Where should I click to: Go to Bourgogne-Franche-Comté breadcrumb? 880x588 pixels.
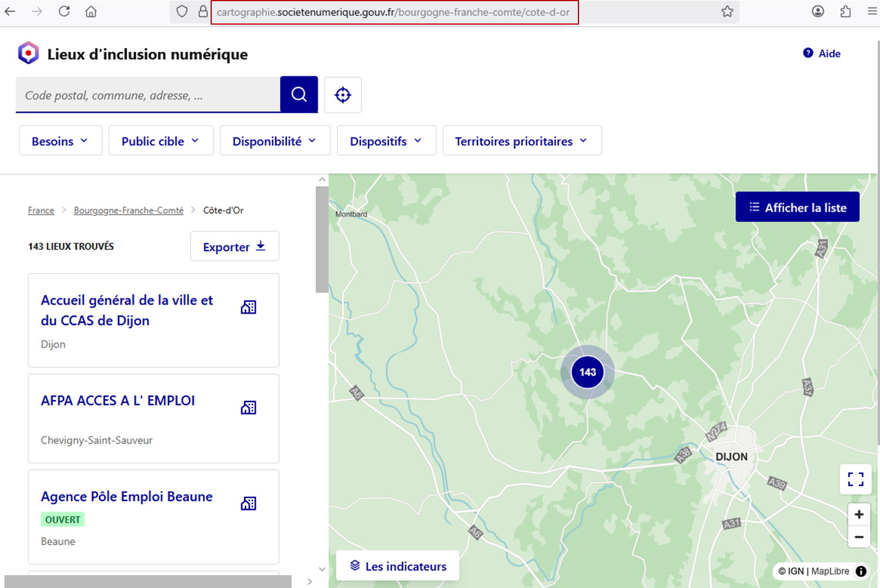pos(128,210)
